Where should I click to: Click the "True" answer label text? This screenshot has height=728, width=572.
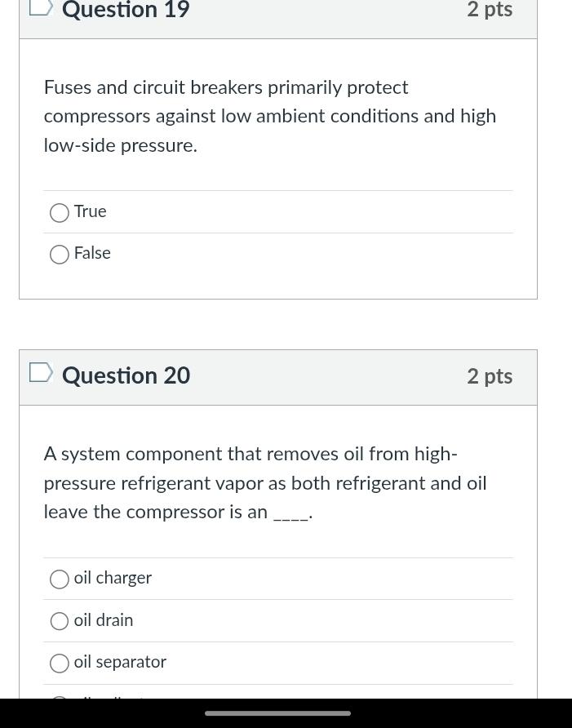tap(91, 212)
